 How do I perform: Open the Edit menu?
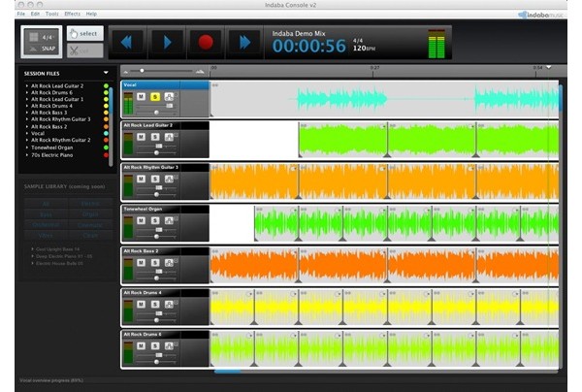35,14
